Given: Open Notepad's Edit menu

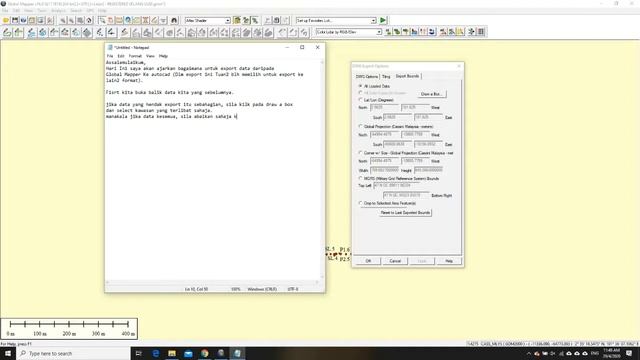Looking at the screenshot, I should [121, 56].
